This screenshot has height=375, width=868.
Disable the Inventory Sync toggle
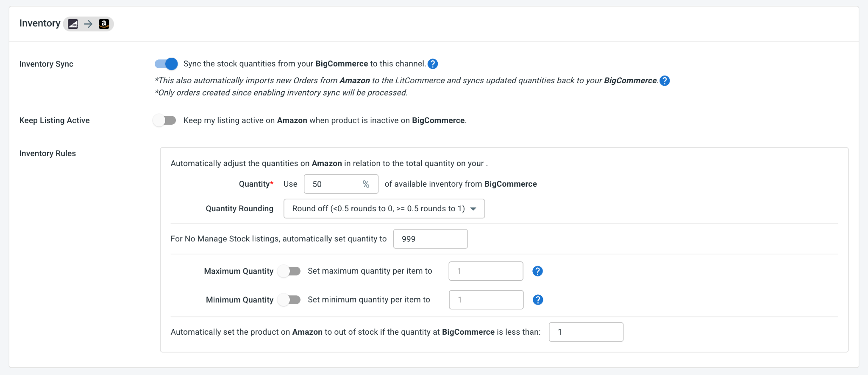coord(166,64)
